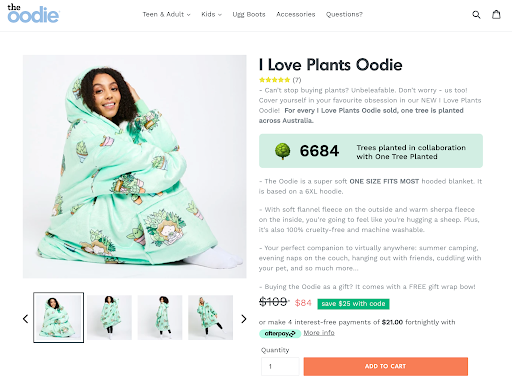Click the five-star rating
Screen dimensions: 512x378
pos(274,80)
